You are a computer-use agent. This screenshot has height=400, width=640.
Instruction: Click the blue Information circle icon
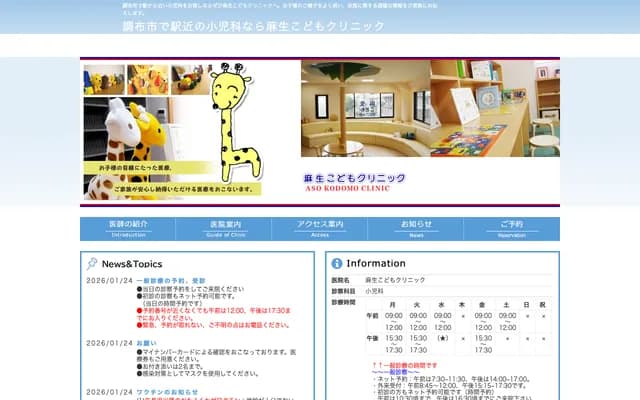click(337, 264)
